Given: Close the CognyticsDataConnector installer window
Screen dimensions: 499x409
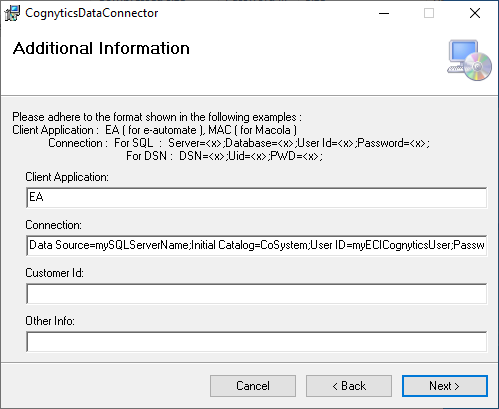Looking at the screenshot, I should 475,13.
